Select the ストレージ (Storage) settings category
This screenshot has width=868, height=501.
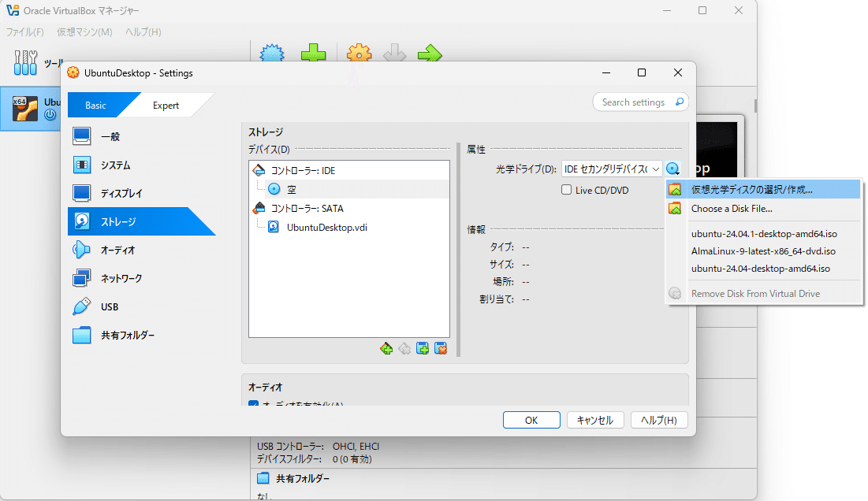click(141, 221)
